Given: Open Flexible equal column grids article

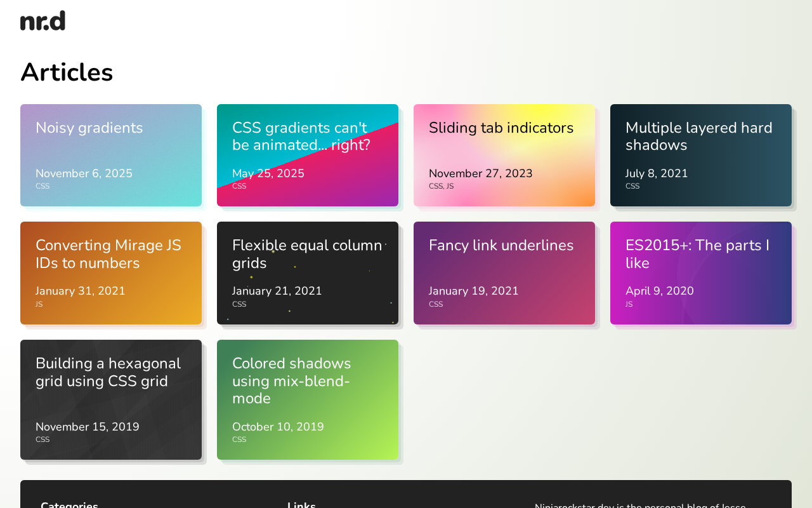Looking at the screenshot, I should [x=307, y=254].
